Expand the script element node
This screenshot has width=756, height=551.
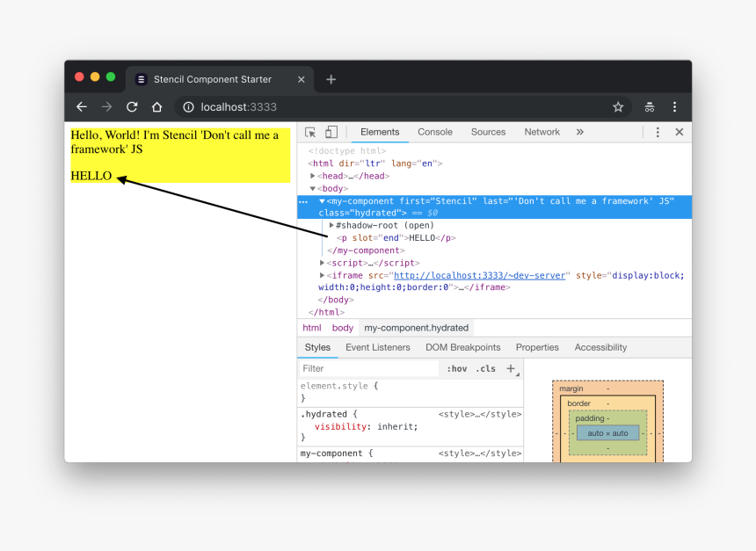322,263
